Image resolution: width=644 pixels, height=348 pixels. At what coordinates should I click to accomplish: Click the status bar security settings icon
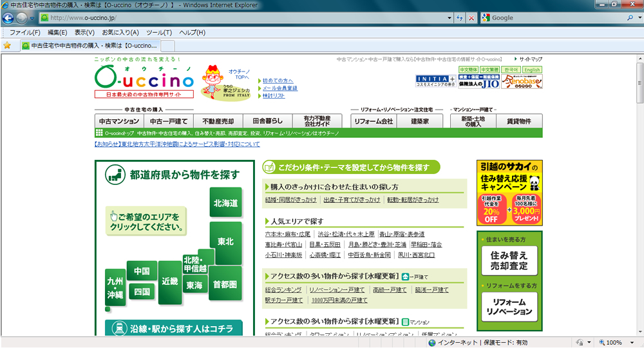point(580,343)
